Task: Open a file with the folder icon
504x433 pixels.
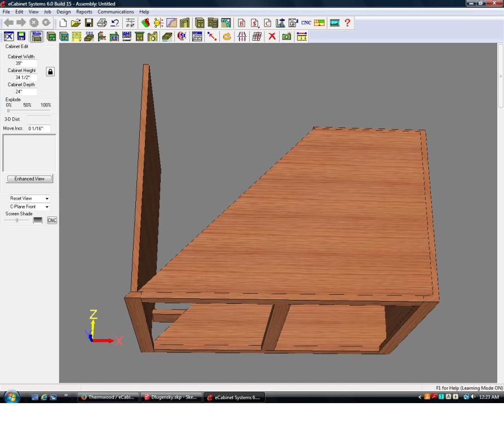Action: click(76, 23)
